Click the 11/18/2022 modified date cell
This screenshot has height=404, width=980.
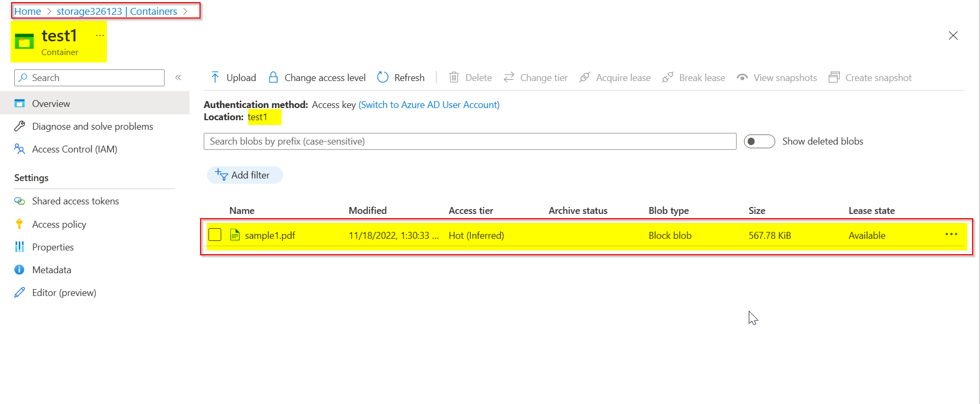(394, 235)
